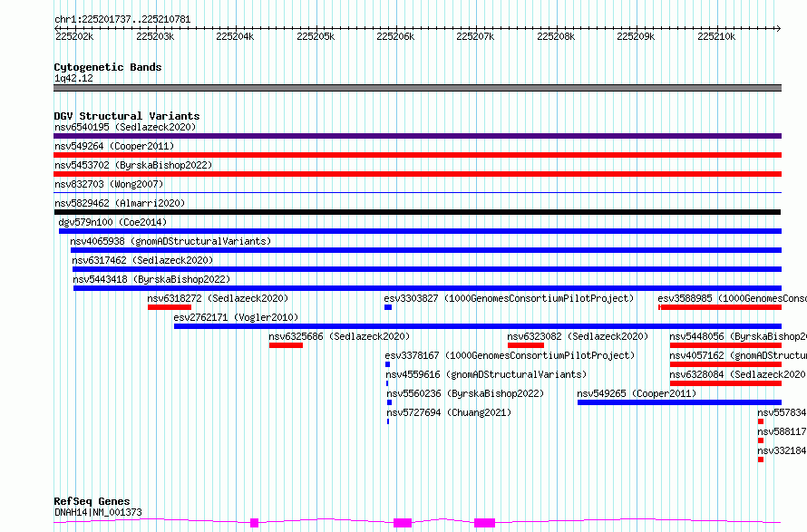Screen dimensions: 807x532
Task: Click the blue dgv579n100 variant bar
Action: pos(420,231)
